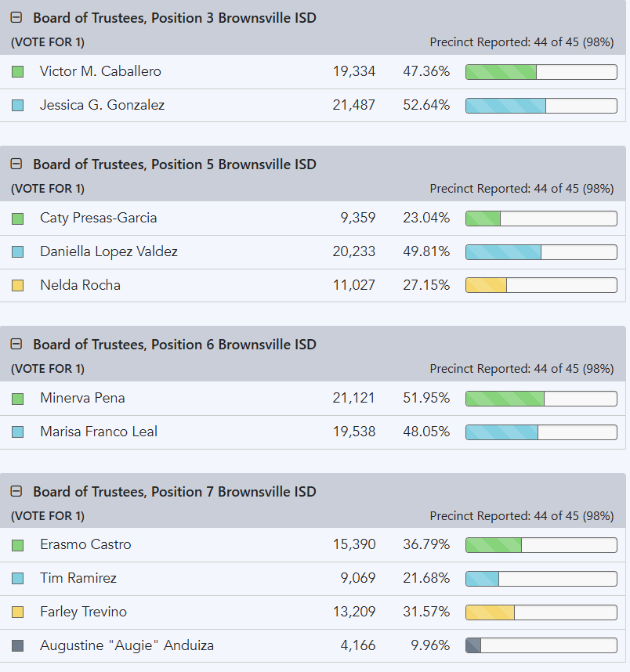
Task: Click the percentage 51.95%
Action: tap(426, 398)
